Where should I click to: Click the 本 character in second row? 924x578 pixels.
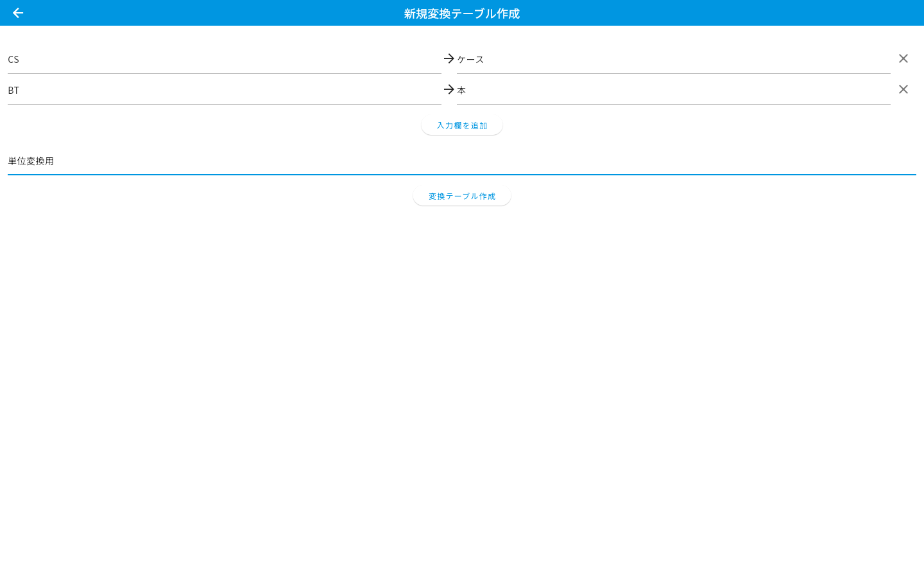coord(461,90)
